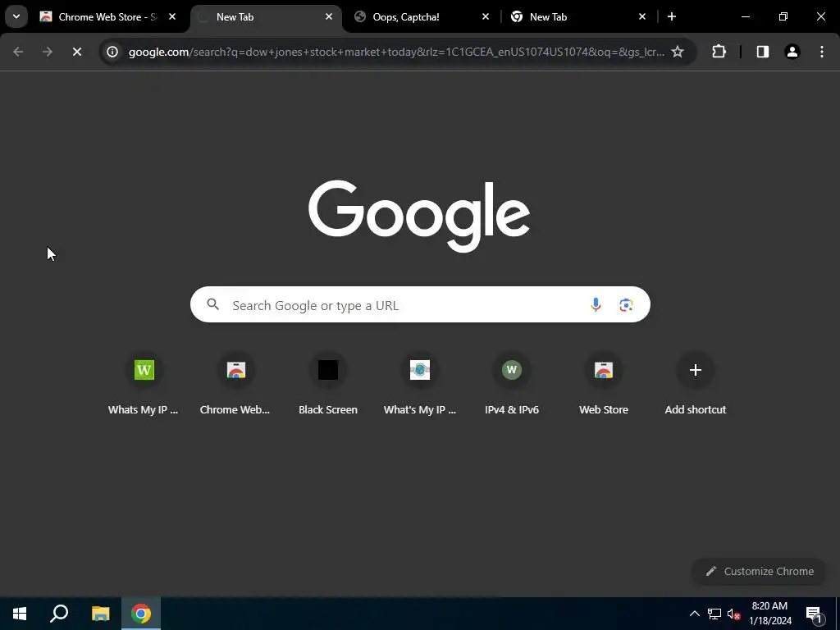Switch to the last New Tab with Chrome icon
The image size is (840, 630).
(577, 16)
